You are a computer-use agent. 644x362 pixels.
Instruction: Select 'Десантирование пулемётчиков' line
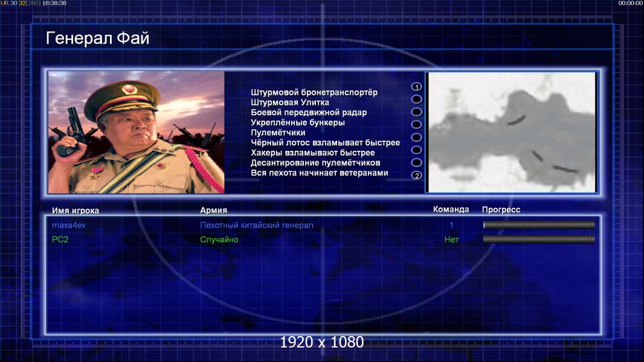315,163
